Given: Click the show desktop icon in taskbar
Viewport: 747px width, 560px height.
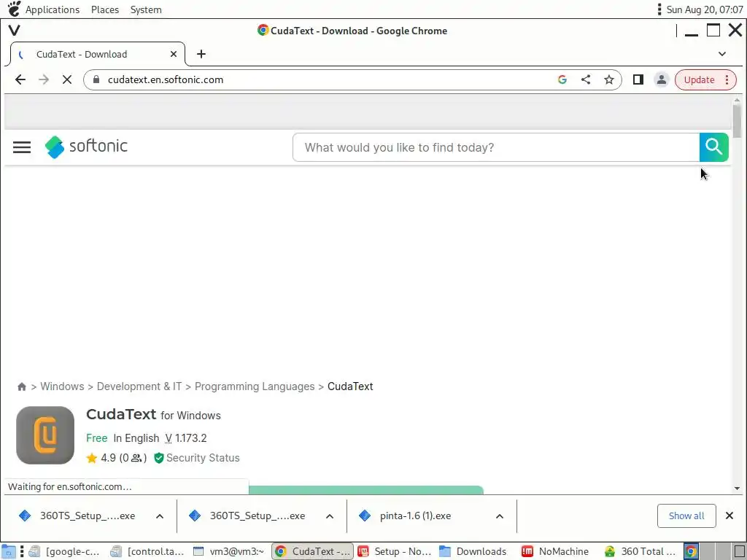Looking at the screenshot, I should pyautogui.click(x=9, y=551).
